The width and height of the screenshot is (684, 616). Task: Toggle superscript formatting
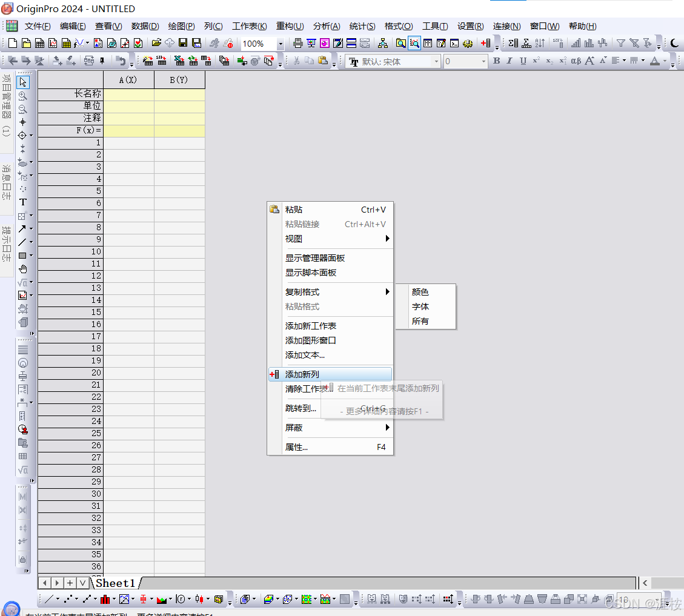click(536, 61)
